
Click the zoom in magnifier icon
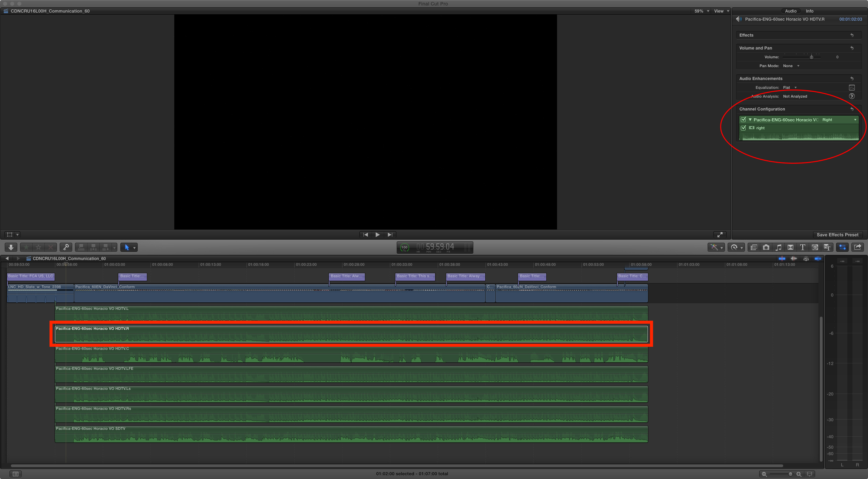[x=799, y=474]
